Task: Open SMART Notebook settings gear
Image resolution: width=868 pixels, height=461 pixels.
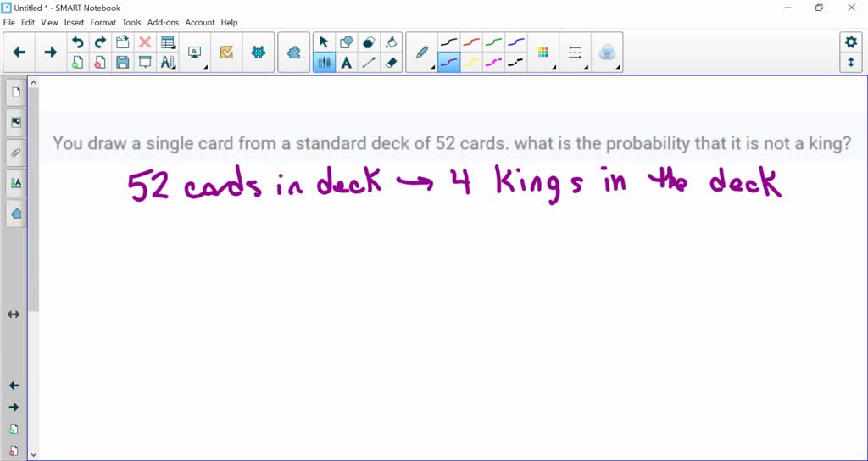Action: [x=851, y=42]
